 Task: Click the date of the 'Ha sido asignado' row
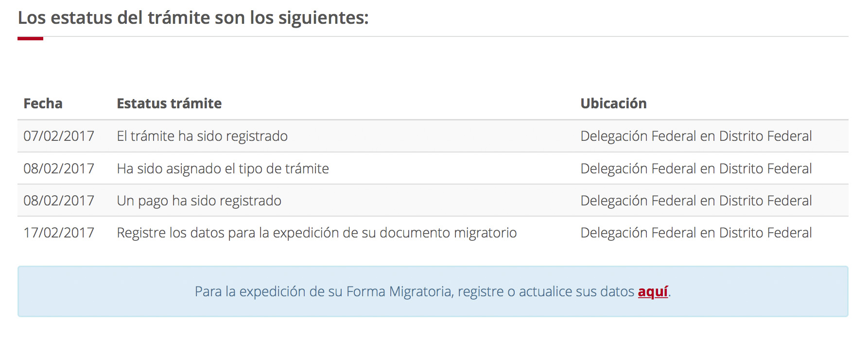pyautogui.click(x=59, y=169)
